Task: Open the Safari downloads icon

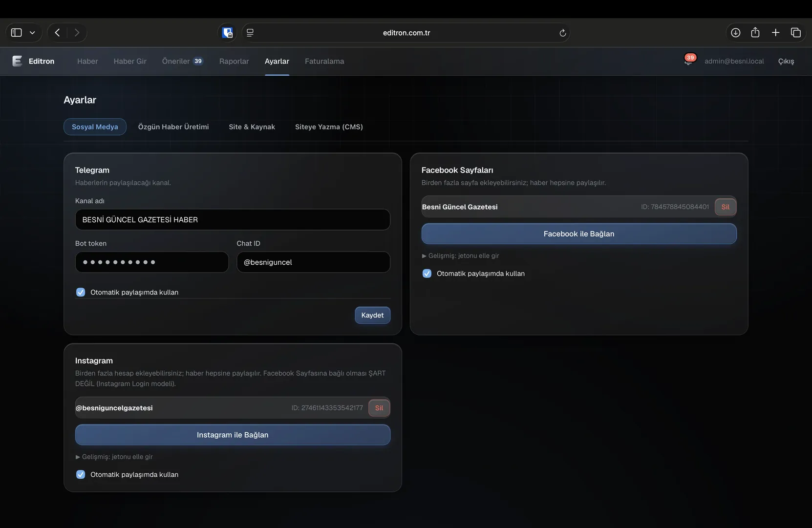Action: (x=735, y=33)
